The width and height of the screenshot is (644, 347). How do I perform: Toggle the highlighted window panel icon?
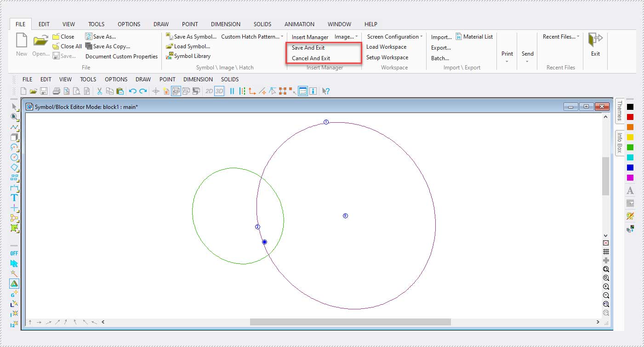tap(303, 91)
